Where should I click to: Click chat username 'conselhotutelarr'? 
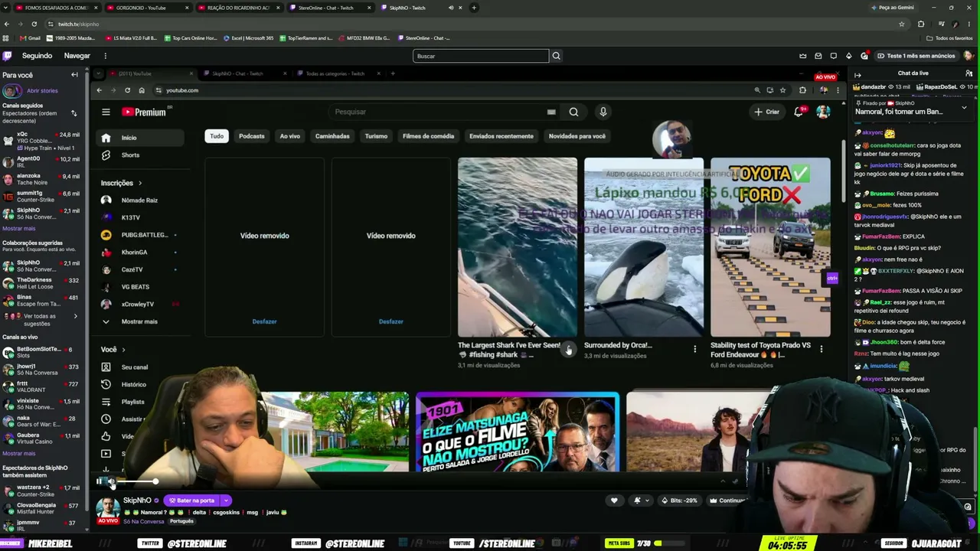tap(893, 145)
